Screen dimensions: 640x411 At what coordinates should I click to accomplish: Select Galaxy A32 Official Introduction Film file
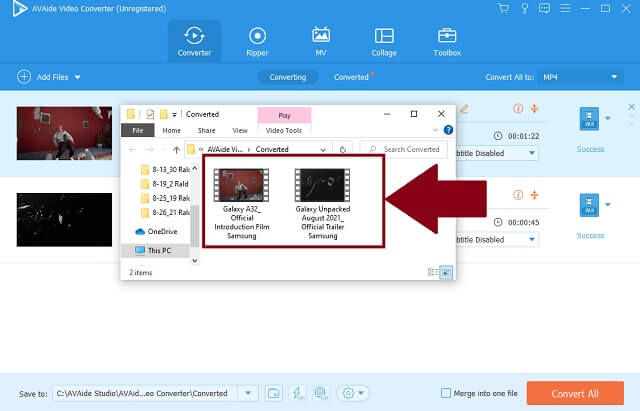tap(241, 204)
